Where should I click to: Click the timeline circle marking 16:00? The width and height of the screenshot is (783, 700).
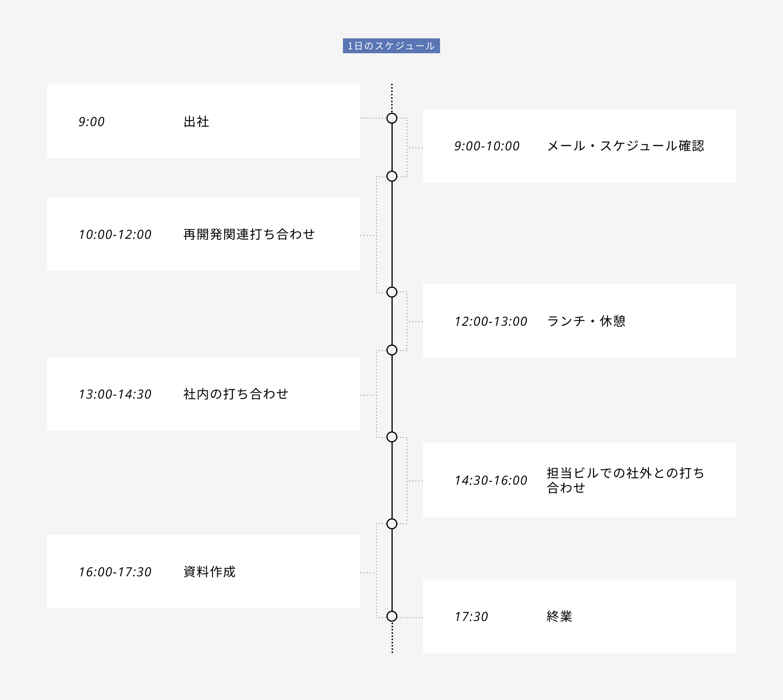click(392, 524)
